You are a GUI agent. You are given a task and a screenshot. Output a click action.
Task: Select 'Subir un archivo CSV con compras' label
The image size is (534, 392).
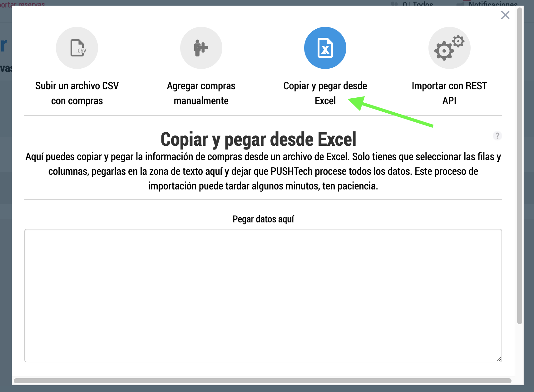click(x=77, y=93)
